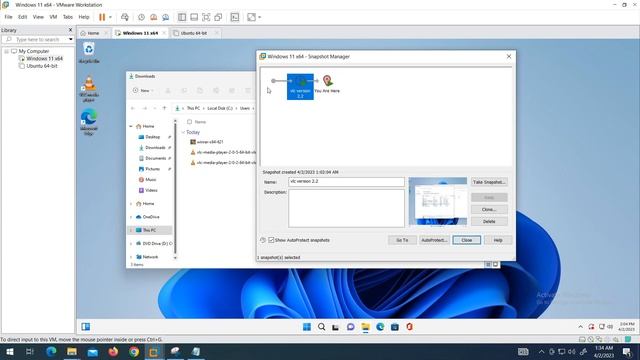Select Pictures in Downloads navigation pane
This screenshot has width=640, height=360.
pyautogui.click(x=152, y=169)
